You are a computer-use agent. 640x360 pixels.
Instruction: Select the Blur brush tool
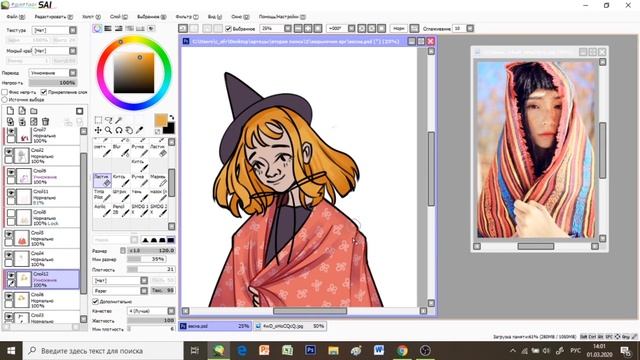coord(121,151)
